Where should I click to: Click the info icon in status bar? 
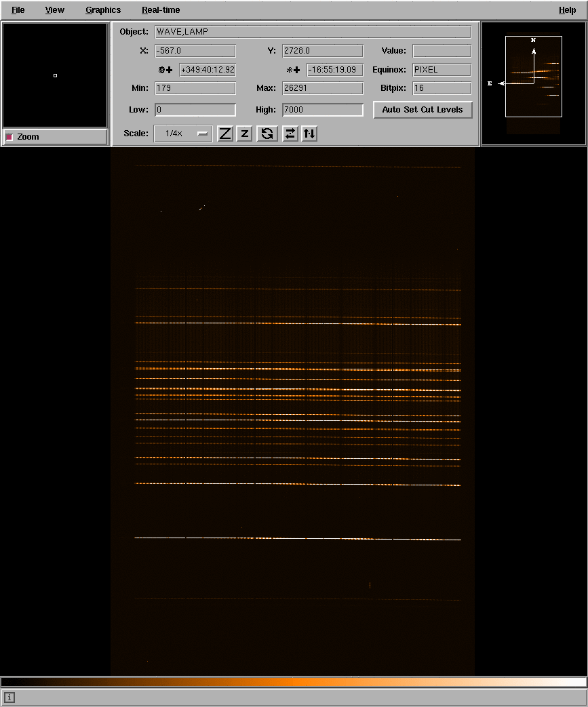click(x=9, y=698)
